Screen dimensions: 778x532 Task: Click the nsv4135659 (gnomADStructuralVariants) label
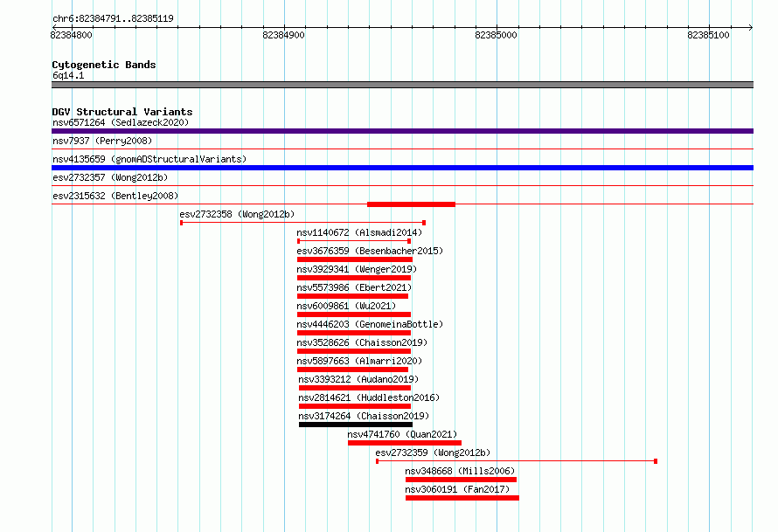click(149, 159)
